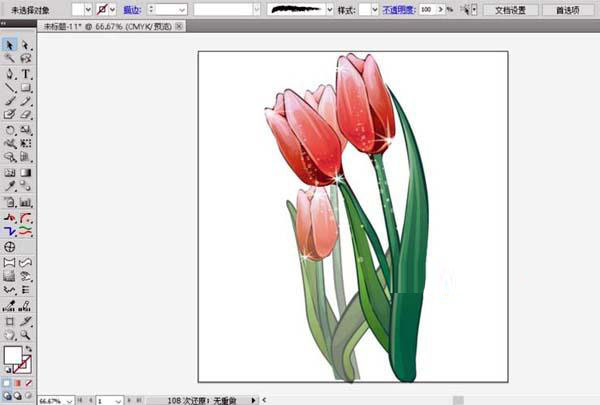The width and height of the screenshot is (600, 405).
Task: Activate the white Fill box in toolbox
Action: click(13, 355)
